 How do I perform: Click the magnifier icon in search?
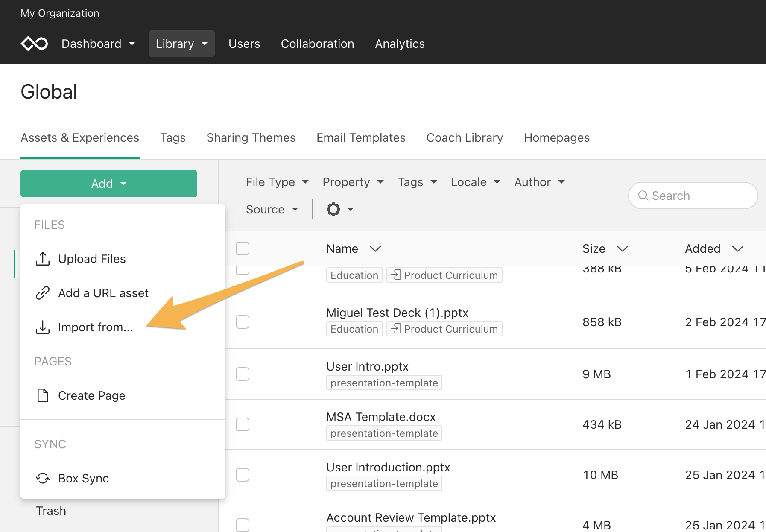point(643,196)
